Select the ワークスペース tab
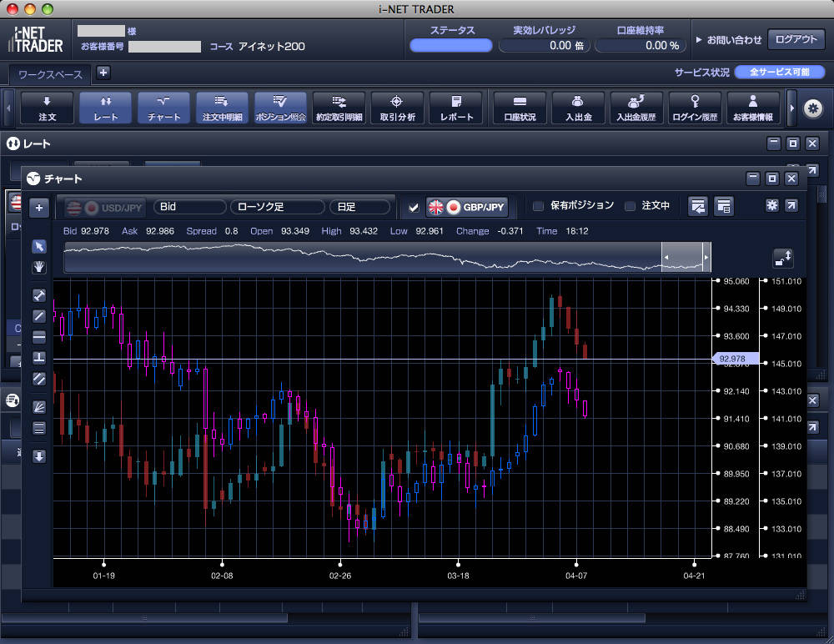 50,74
